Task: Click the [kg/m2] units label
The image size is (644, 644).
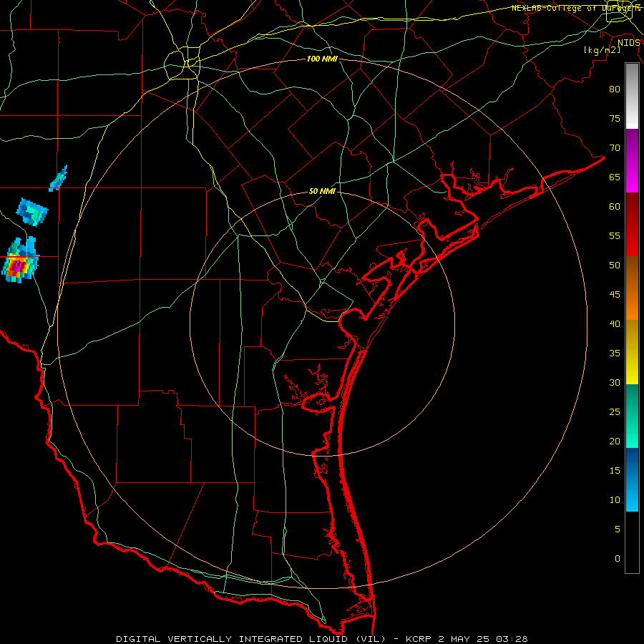Action: (602, 50)
